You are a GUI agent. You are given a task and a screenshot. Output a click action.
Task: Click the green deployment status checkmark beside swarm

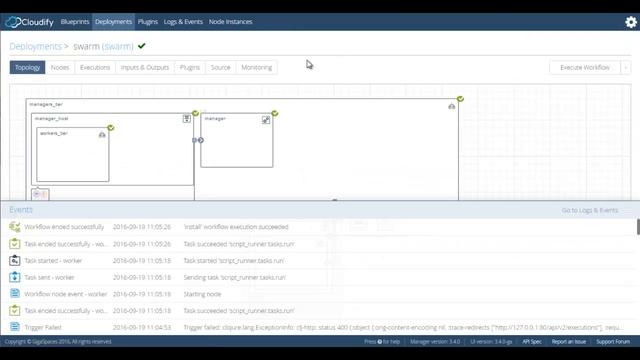point(142,46)
